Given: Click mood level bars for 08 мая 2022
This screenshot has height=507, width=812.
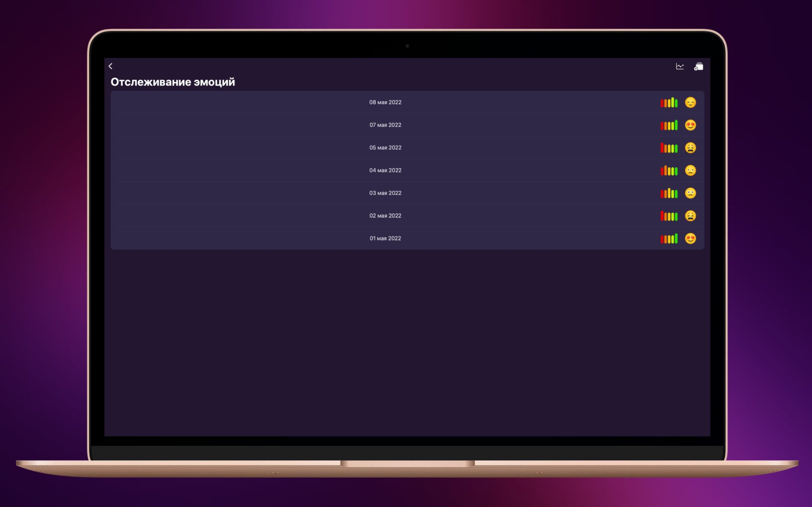Looking at the screenshot, I should point(669,103).
